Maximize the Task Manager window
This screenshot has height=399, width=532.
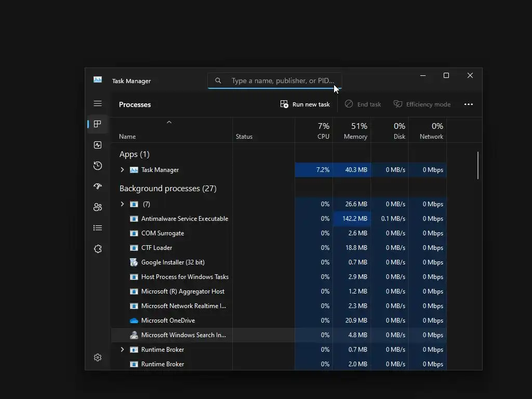[x=446, y=76]
